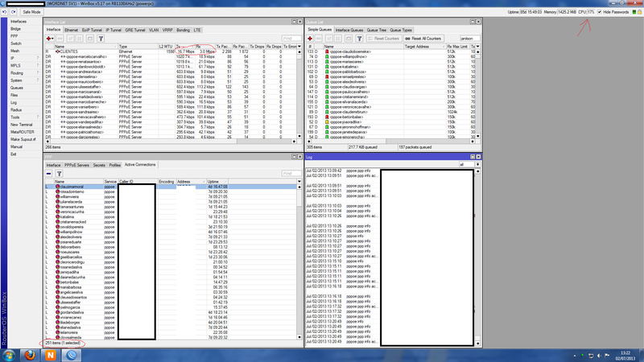
Task: Expand the MPLS submenu in sidebar
Action: click(25, 66)
